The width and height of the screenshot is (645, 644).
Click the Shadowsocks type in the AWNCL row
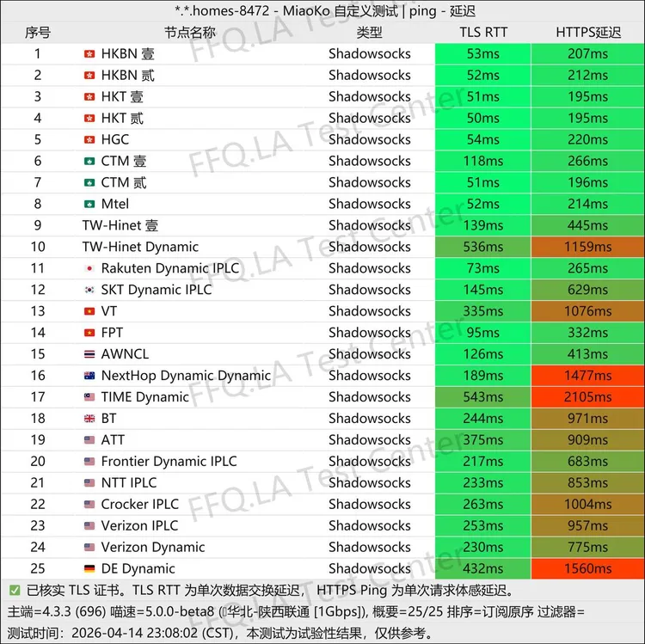click(370, 354)
